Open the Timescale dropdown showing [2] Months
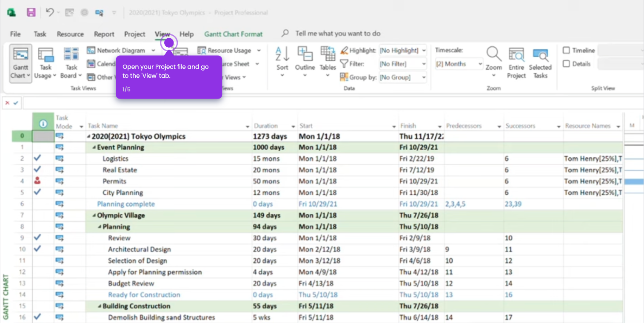644x323 pixels. pos(459,64)
